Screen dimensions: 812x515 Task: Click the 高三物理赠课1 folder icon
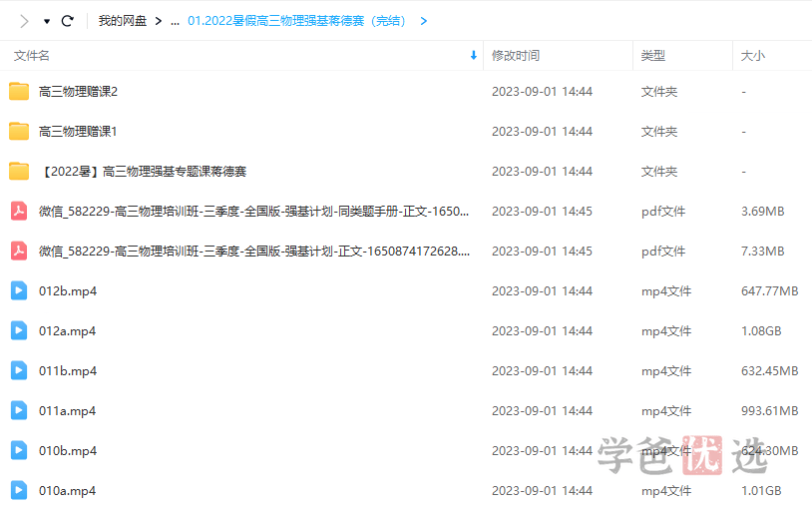[19, 131]
